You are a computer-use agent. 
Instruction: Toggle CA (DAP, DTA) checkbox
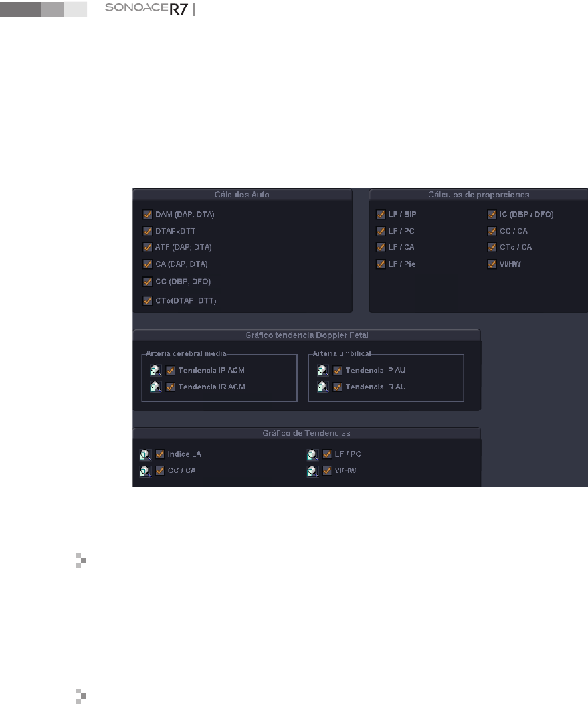coord(147,264)
